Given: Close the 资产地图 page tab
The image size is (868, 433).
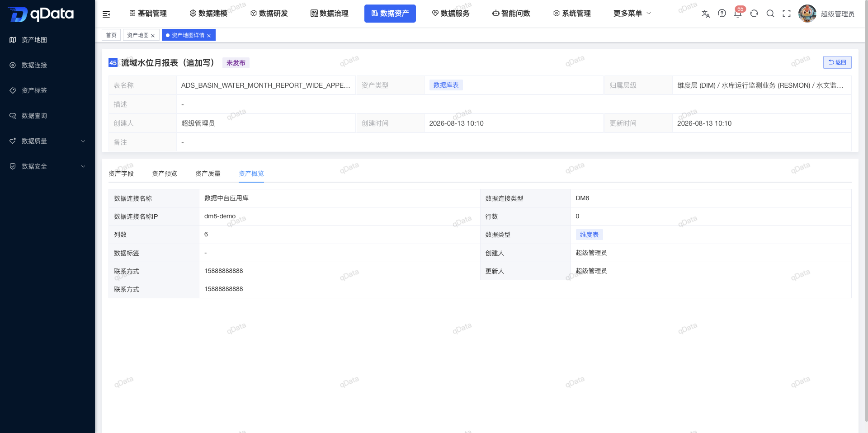Looking at the screenshot, I should tap(153, 36).
